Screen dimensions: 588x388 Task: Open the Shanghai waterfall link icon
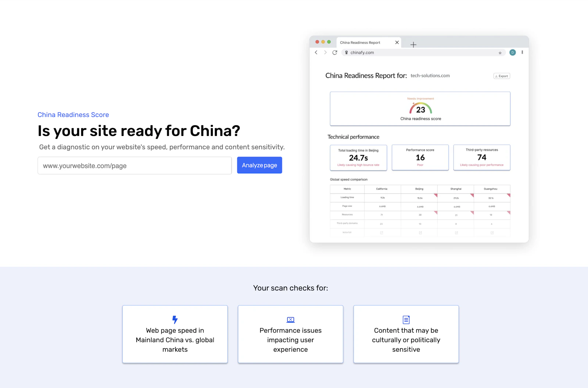pyautogui.click(x=456, y=233)
